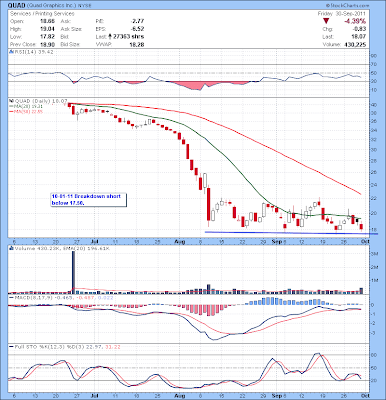
Task: Click the MACD(8,17,9) -0.465 legend text
Action: [x=44, y=297]
